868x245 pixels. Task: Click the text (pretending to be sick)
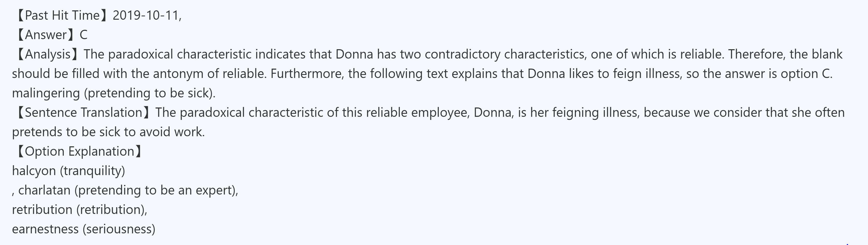click(149, 93)
